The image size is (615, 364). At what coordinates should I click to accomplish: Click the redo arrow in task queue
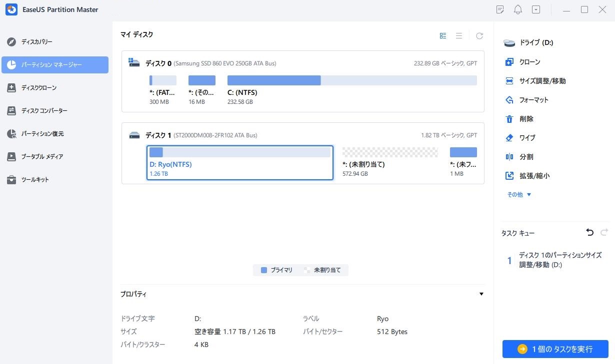[x=604, y=232]
